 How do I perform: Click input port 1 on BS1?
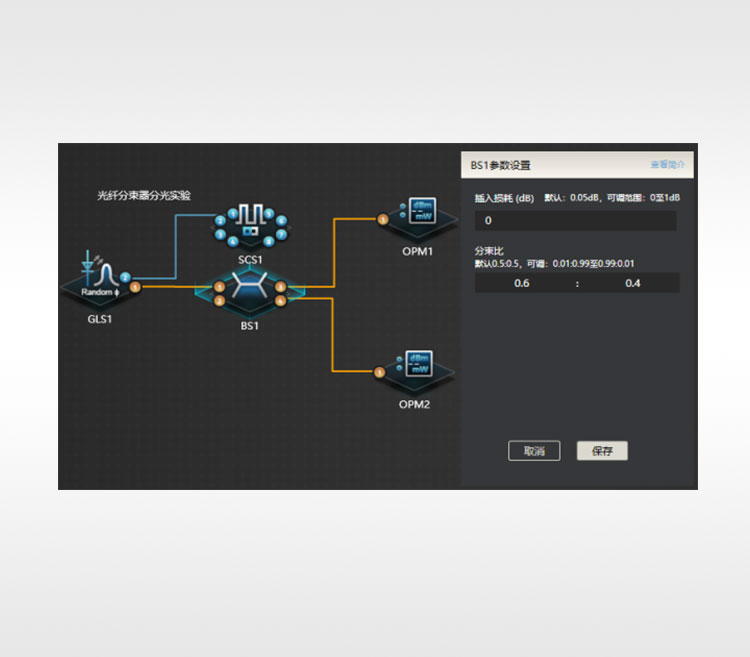point(219,288)
